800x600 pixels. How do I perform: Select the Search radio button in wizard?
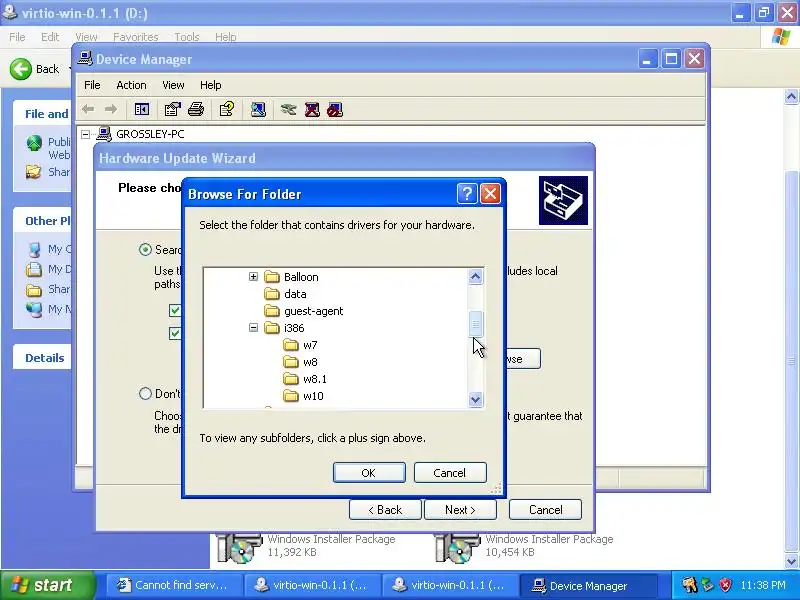pos(145,249)
